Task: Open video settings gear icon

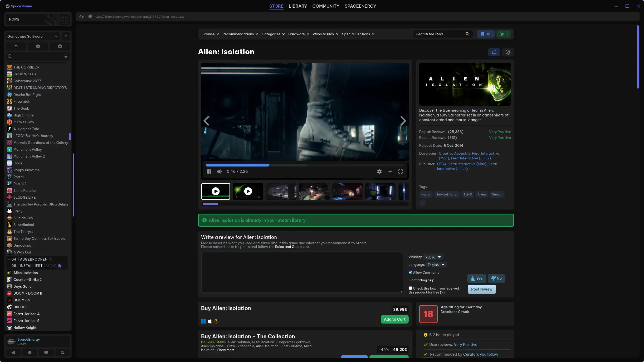Action: (x=379, y=172)
